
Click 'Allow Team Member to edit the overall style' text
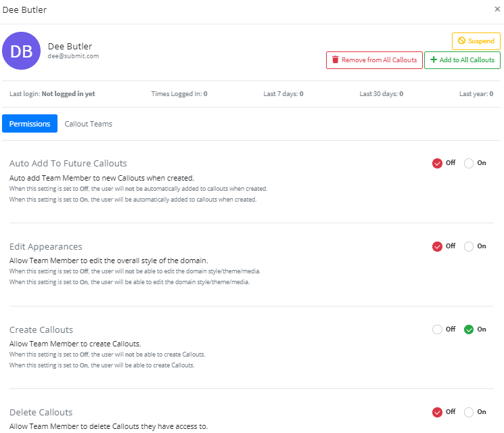click(108, 260)
